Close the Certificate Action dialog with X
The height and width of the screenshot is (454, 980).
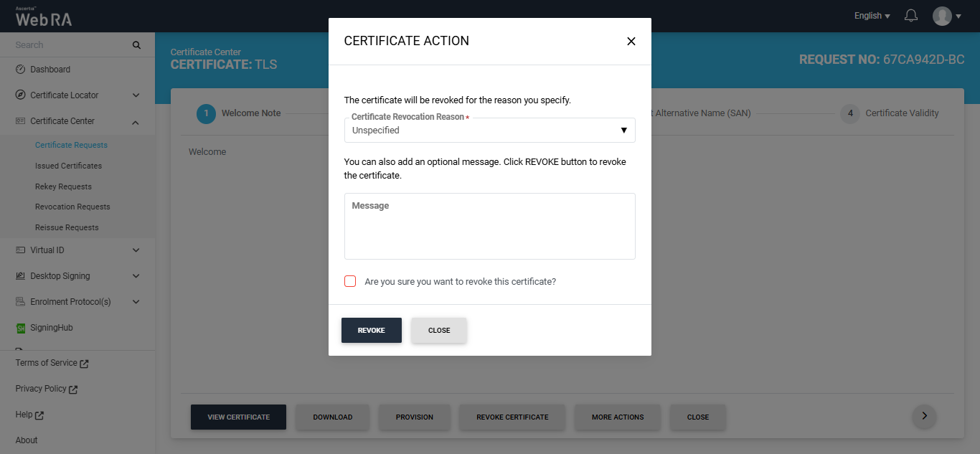point(631,42)
